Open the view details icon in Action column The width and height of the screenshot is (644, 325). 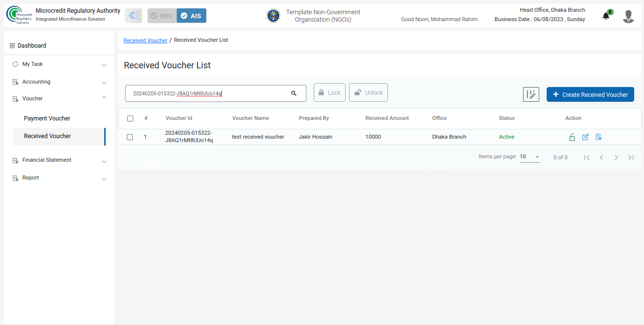(x=598, y=137)
